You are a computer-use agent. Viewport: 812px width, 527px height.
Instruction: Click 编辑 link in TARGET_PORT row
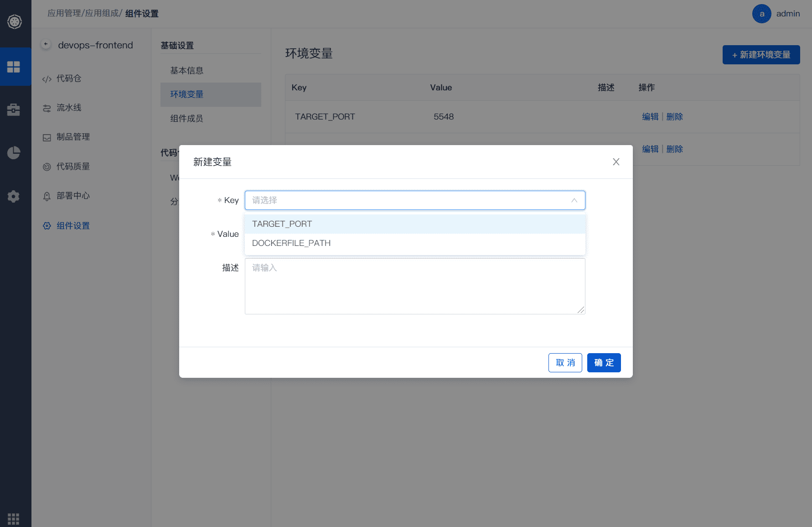pos(650,117)
